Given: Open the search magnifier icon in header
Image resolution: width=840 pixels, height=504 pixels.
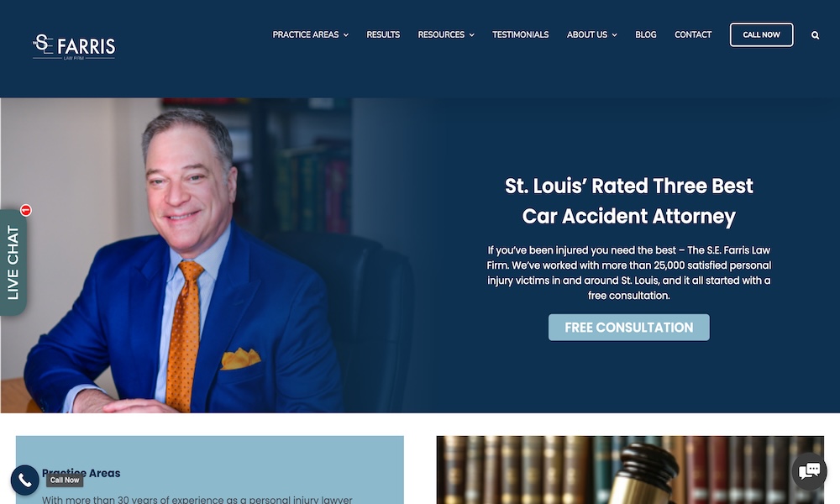Looking at the screenshot, I should click(815, 35).
